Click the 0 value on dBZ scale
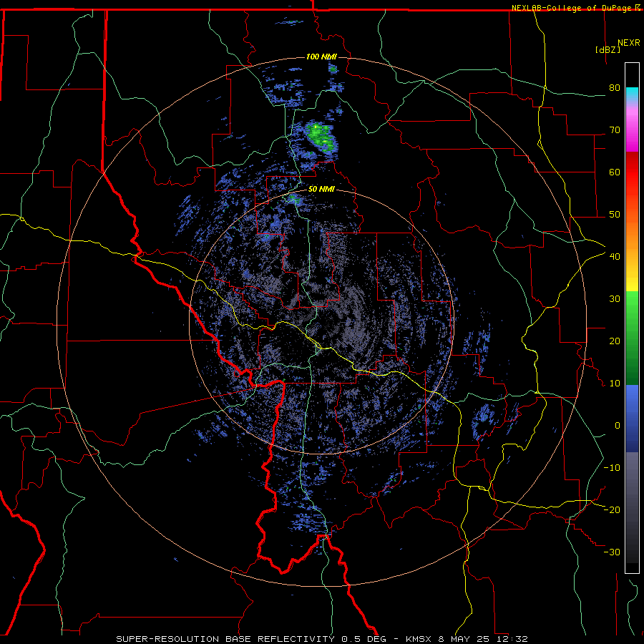 pos(617,426)
